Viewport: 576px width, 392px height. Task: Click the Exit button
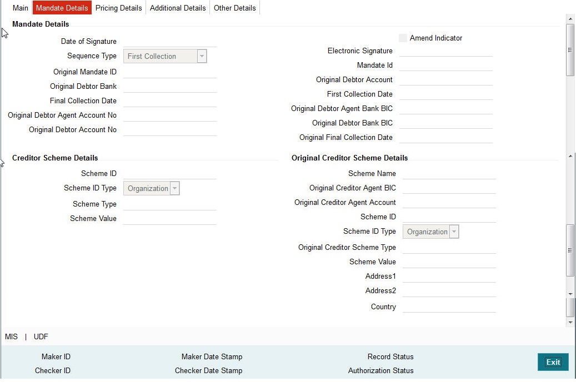coord(553,362)
